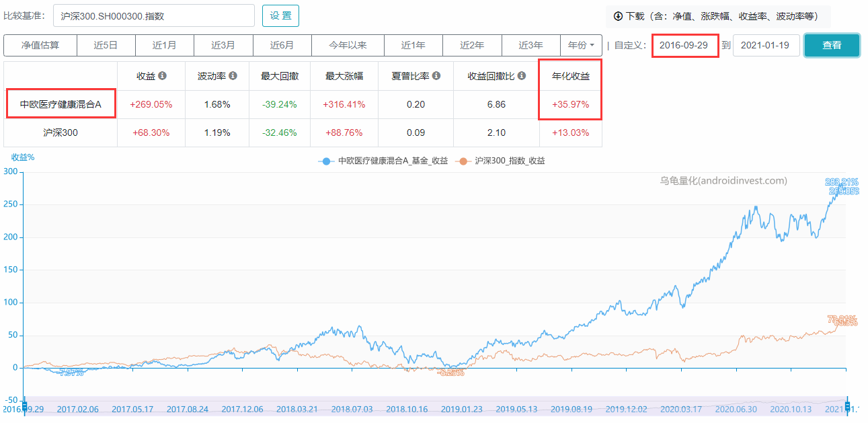Click the 2020.03.17 date label on axis

682,409
